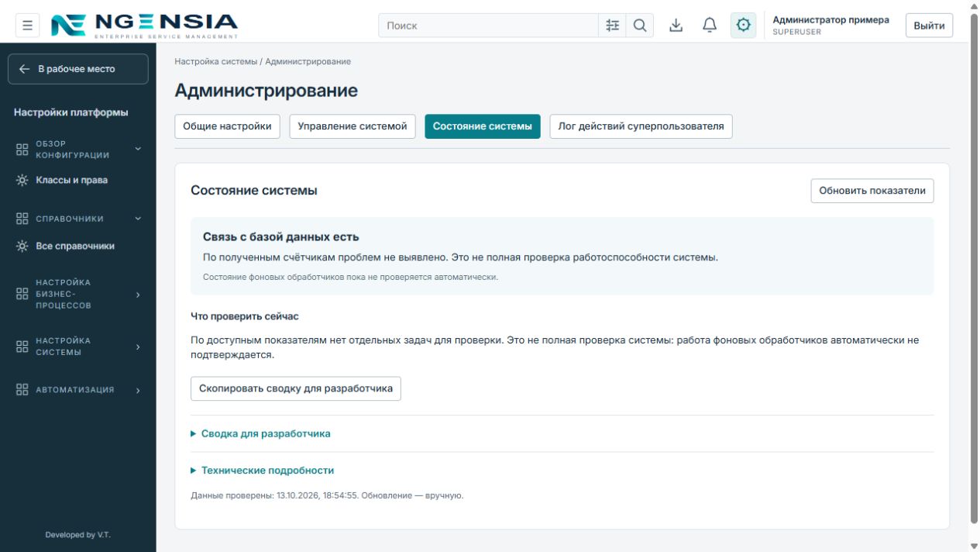Click the Обновить показатели button
980x552 pixels.
point(872,191)
